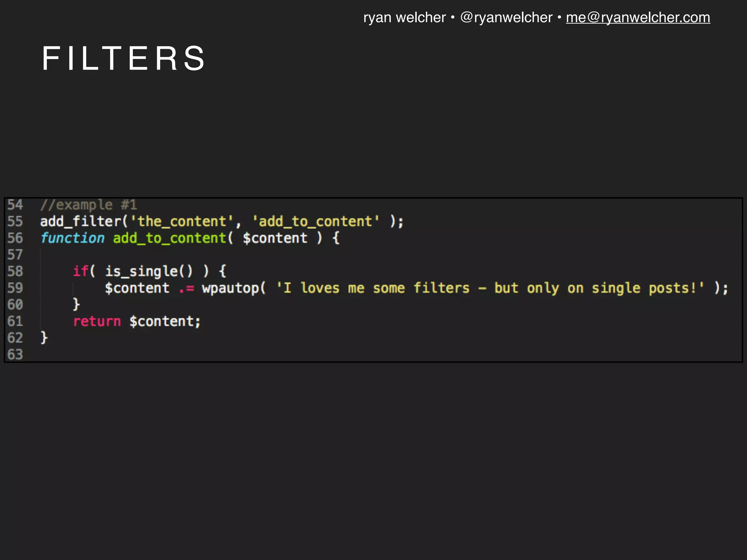This screenshot has width=747, height=560.
Task: Click the $content parameter on line 56
Action: (275, 238)
